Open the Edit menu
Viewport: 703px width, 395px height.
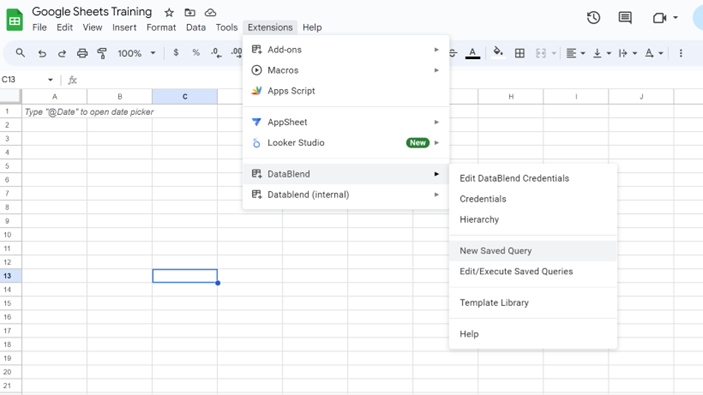65,28
